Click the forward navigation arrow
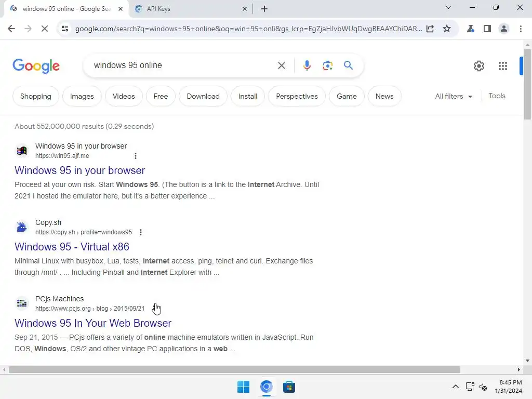Screen dimensions: 532x399 [28, 29]
